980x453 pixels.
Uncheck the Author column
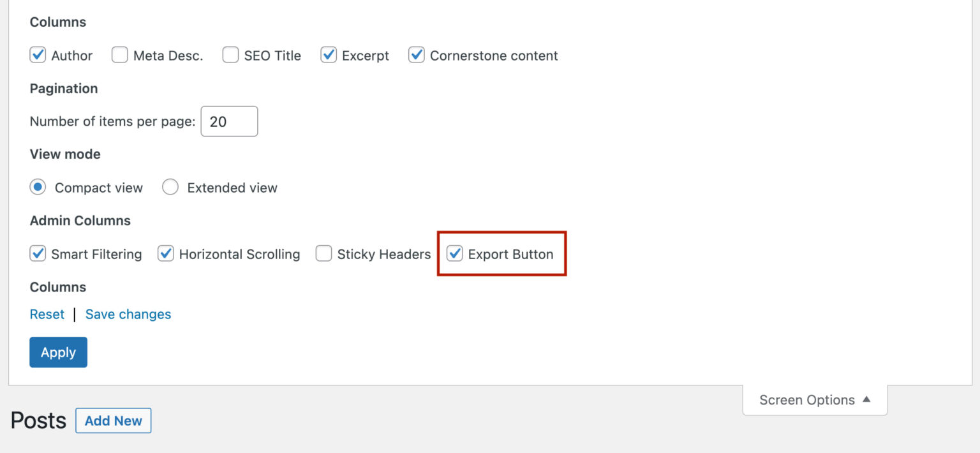pos(38,56)
